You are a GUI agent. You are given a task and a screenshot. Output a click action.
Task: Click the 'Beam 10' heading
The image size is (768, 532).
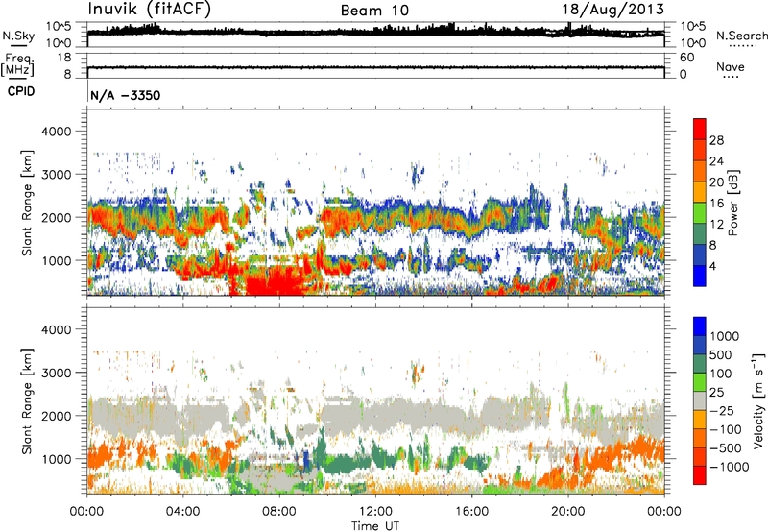pos(374,11)
